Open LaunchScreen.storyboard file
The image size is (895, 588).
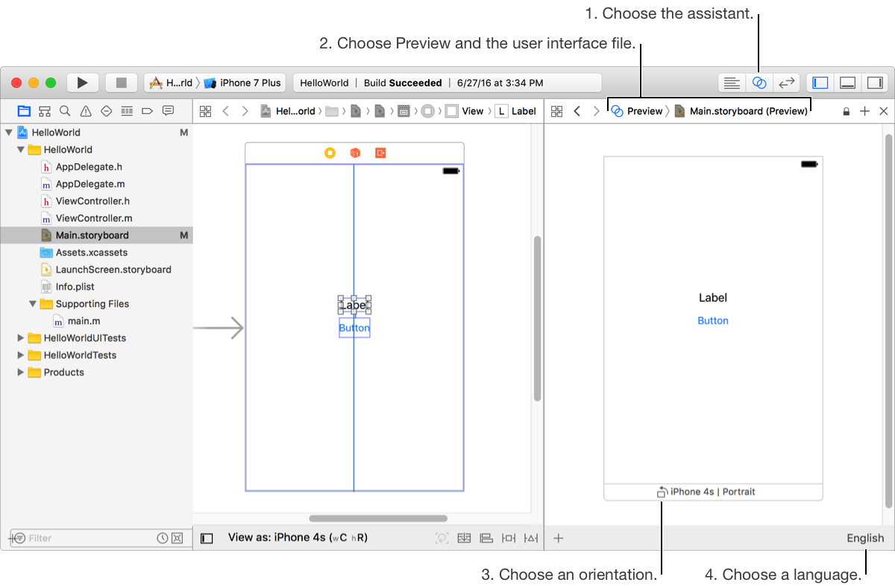click(x=113, y=270)
